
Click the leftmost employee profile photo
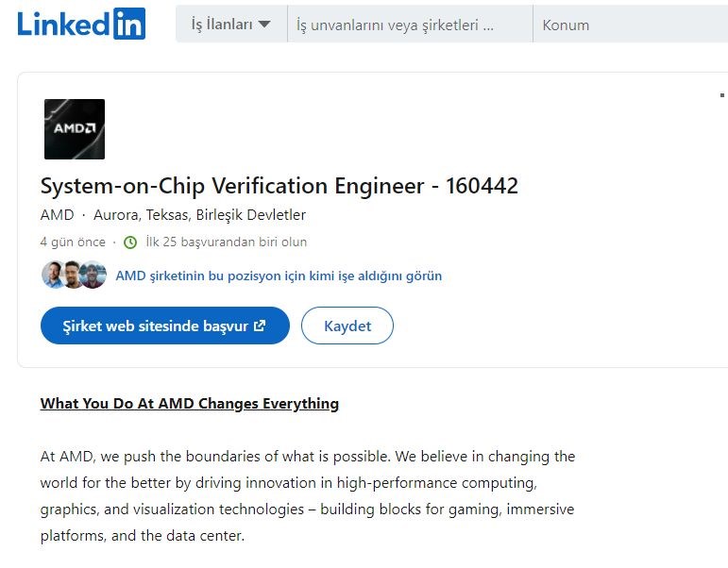tap(54, 275)
